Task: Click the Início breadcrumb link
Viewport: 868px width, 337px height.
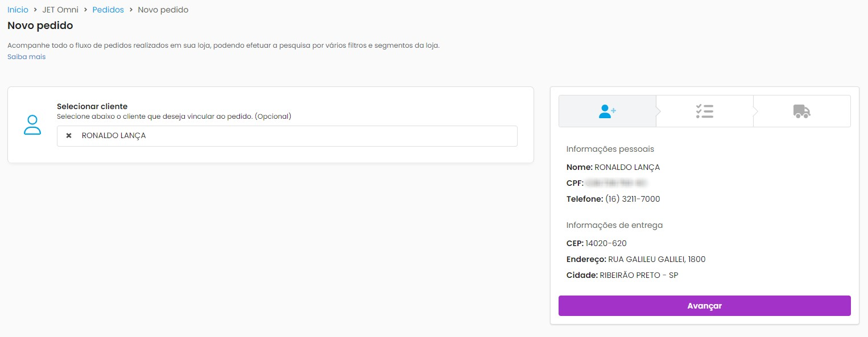Action: 18,10
